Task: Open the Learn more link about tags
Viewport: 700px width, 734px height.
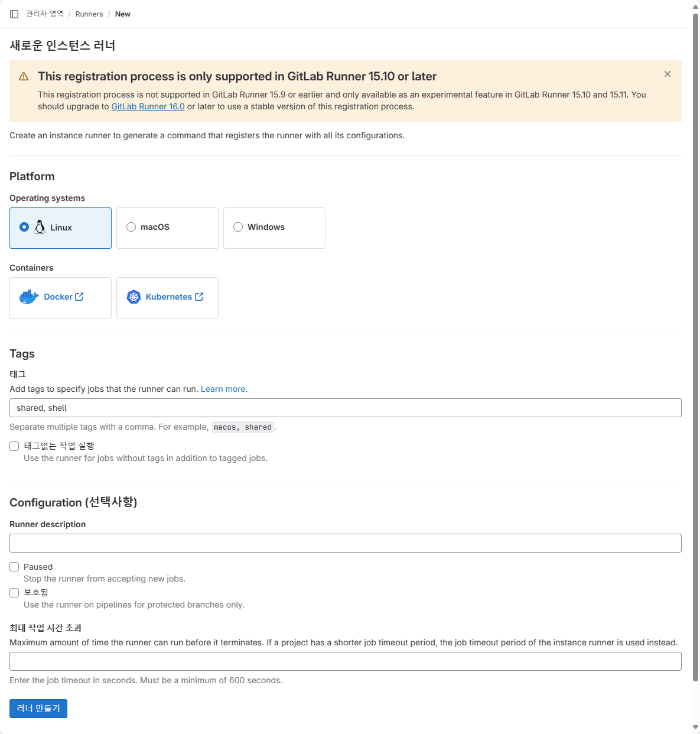Action: [x=224, y=389]
